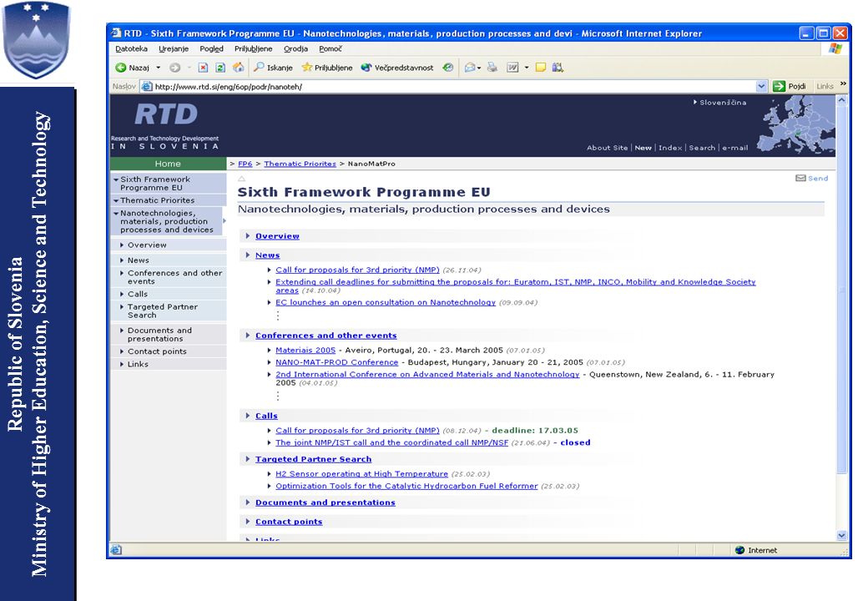Viewport: 868px width, 601px height.
Task: Click the RTD logo
Action: click(166, 114)
